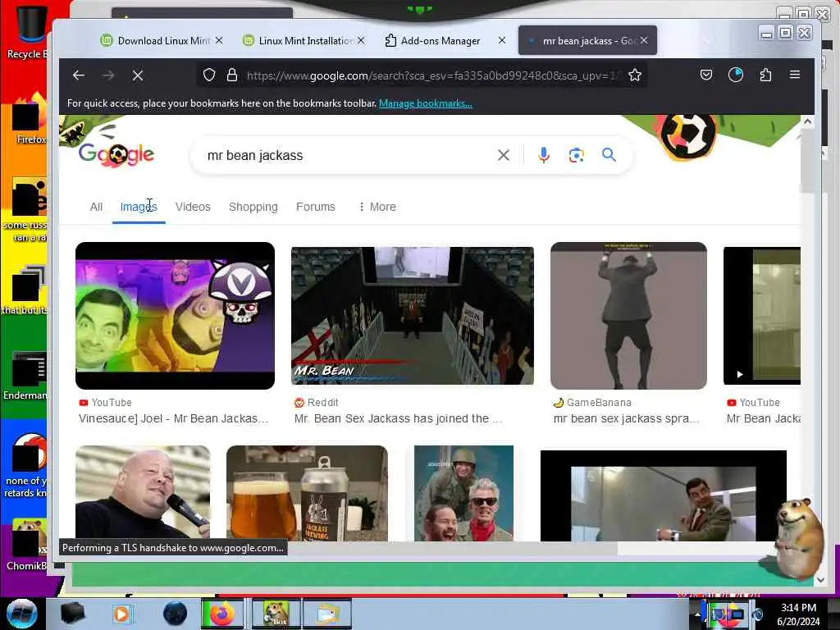Open the Reddit Mr. Bean wrestling thumbnail
Screen dimensions: 840x630
pos(413,316)
